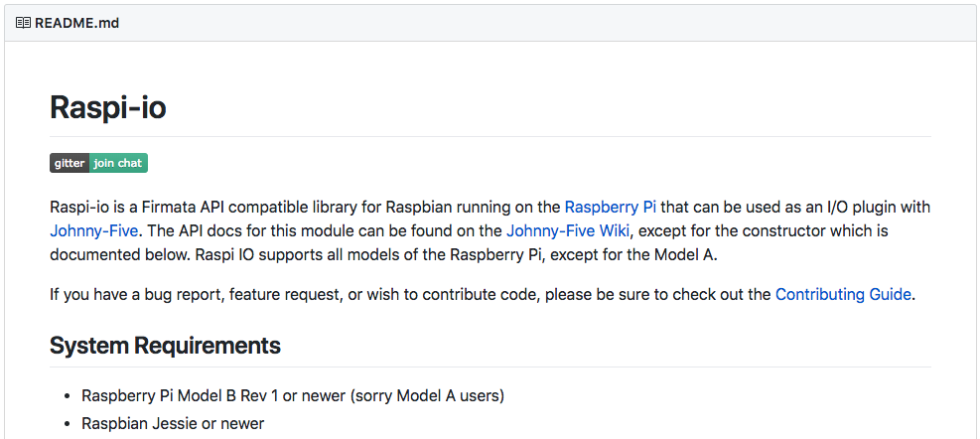This screenshot has height=439, width=980.
Task: Open the Johnny-Five Wiki link
Action: click(x=568, y=230)
